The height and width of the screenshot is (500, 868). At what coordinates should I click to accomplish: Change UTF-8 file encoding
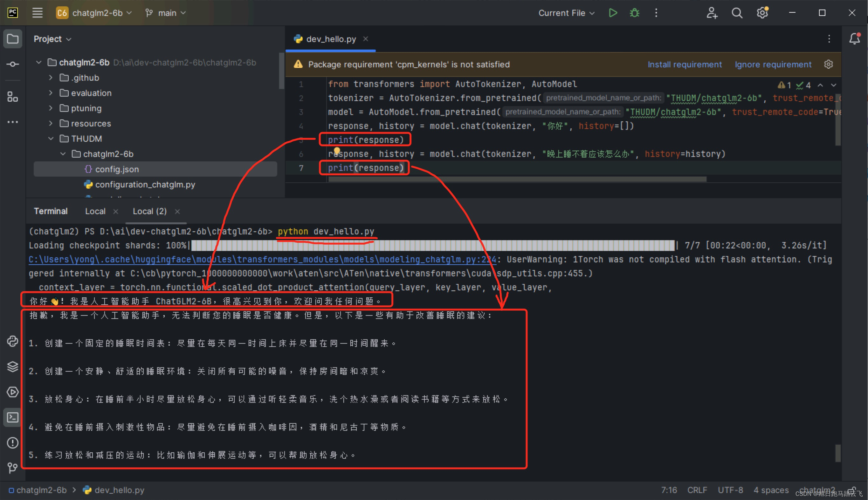point(730,490)
